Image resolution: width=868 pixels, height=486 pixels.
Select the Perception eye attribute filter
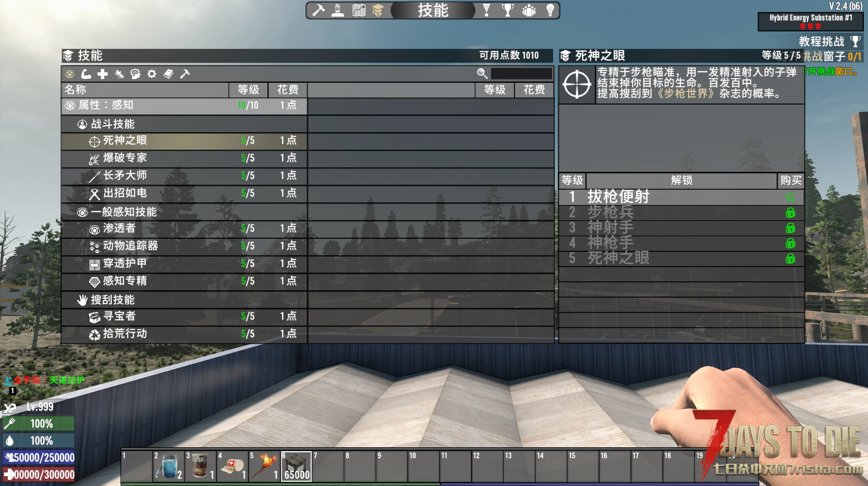[70, 74]
